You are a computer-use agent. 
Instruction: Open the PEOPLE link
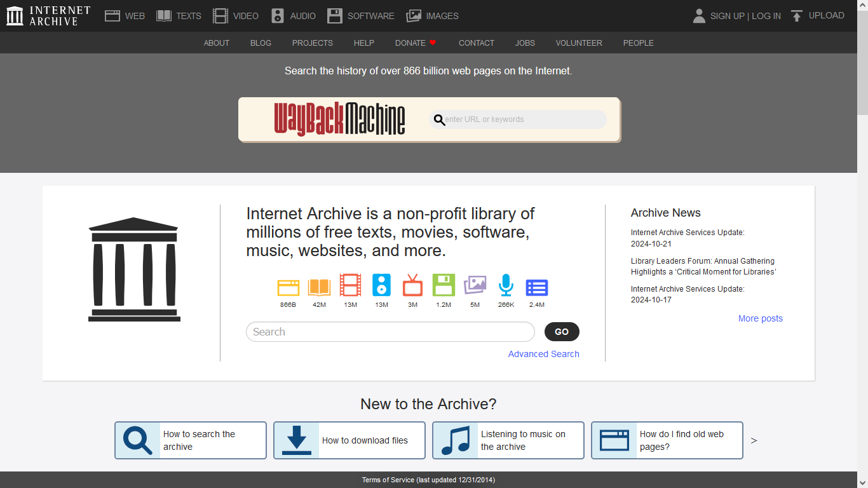639,43
